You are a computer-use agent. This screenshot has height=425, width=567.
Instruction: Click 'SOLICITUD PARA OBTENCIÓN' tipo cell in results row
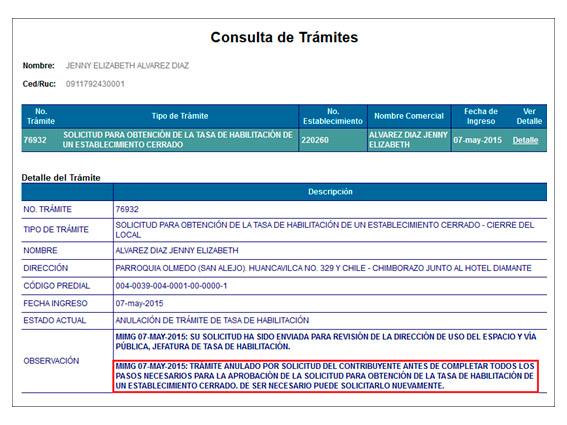pos(178,140)
